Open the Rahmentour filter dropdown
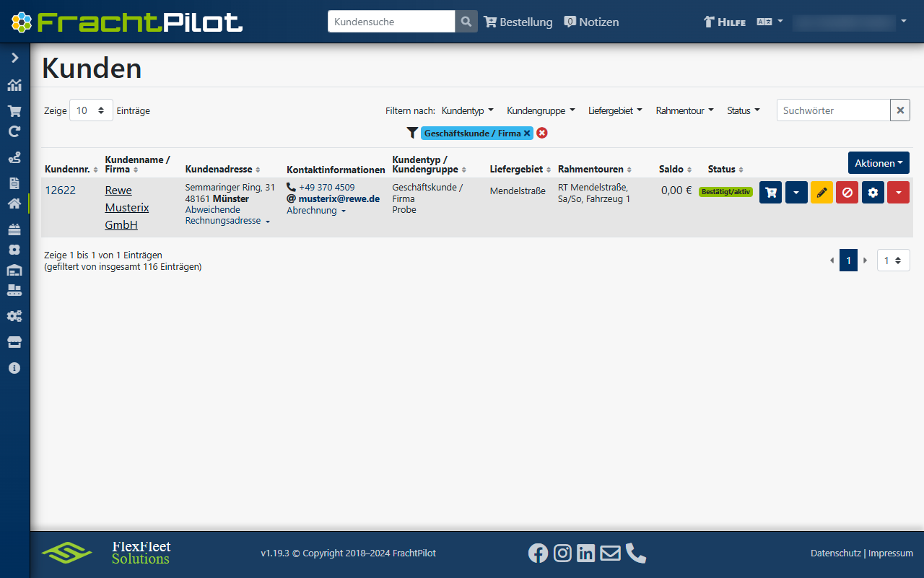Screen dimensions: 924x578 (685, 110)
